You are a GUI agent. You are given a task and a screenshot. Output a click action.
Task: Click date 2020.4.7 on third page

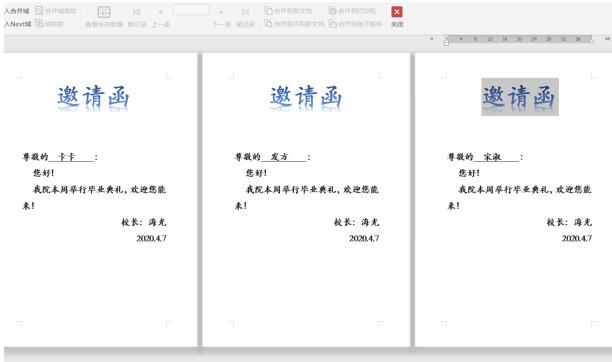pyautogui.click(x=577, y=238)
